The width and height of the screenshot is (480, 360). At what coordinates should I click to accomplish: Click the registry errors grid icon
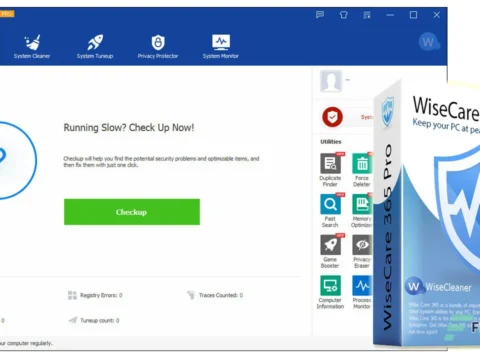click(x=72, y=295)
